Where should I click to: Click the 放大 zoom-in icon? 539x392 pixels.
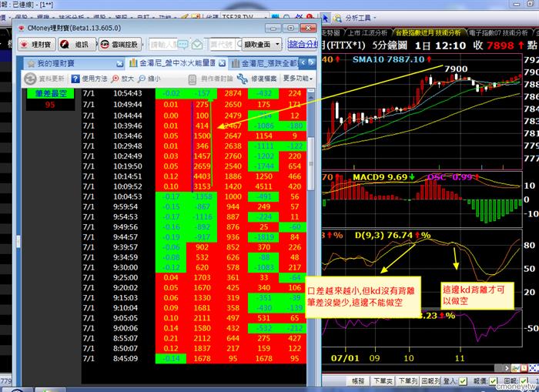click(x=115, y=79)
